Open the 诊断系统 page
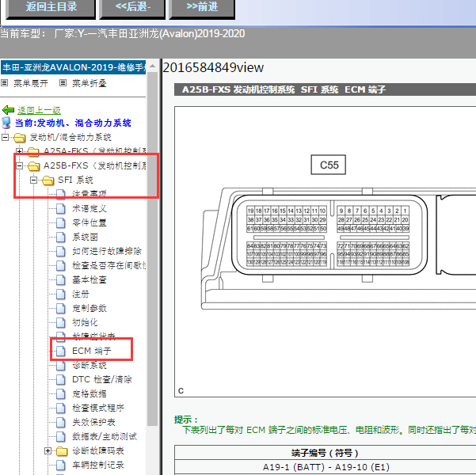This screenshot has width=476, height=475. (89, 365)
